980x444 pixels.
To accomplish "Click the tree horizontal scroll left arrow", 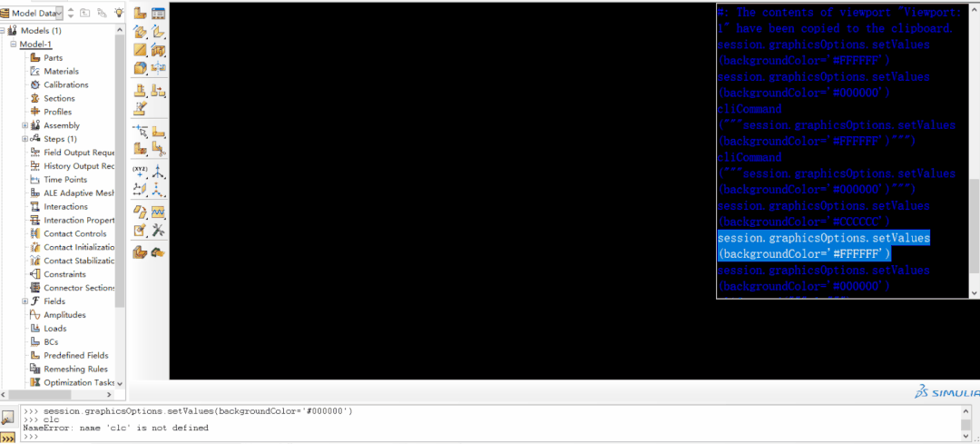I will click(5, 395).
